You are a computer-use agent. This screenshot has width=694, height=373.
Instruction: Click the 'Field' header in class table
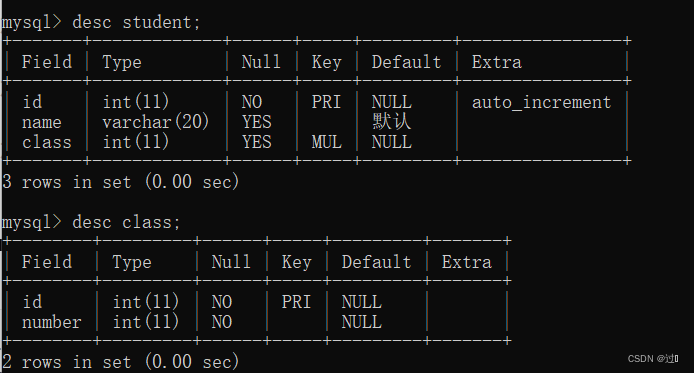[x=46, y=262]
